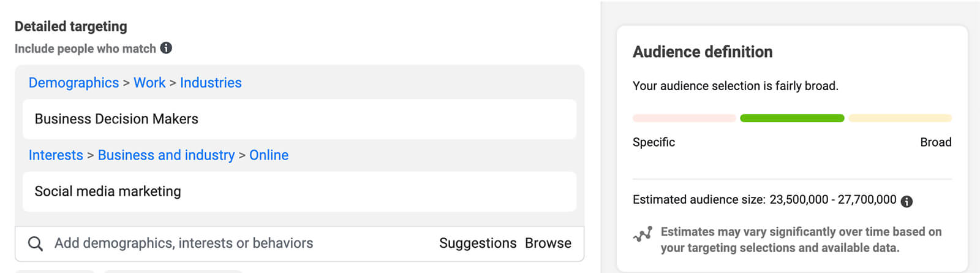Open Business and industry breadcrumb link

pos(166,155)
